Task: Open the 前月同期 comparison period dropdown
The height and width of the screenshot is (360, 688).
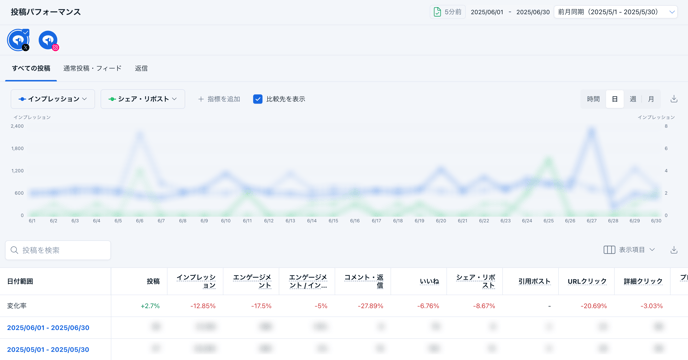Action: [x=616, y=12]
